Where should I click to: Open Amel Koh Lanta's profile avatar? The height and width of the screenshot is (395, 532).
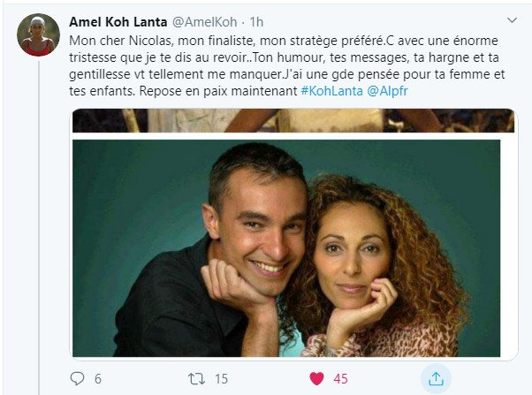pos(38,34)
